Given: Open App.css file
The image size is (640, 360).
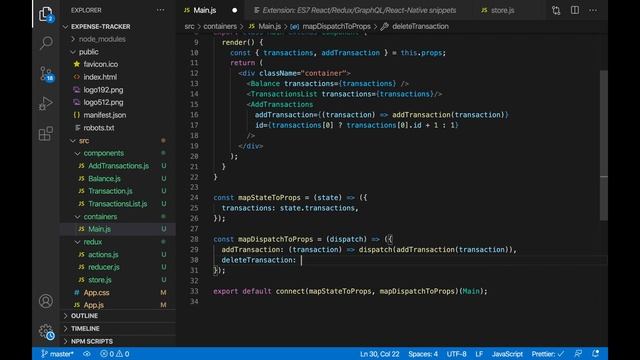Looking at the screenshot, I should (x=96, y=293).
